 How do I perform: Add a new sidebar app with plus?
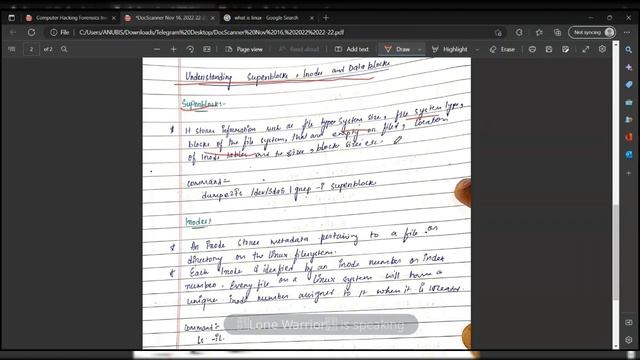point(629,173)
